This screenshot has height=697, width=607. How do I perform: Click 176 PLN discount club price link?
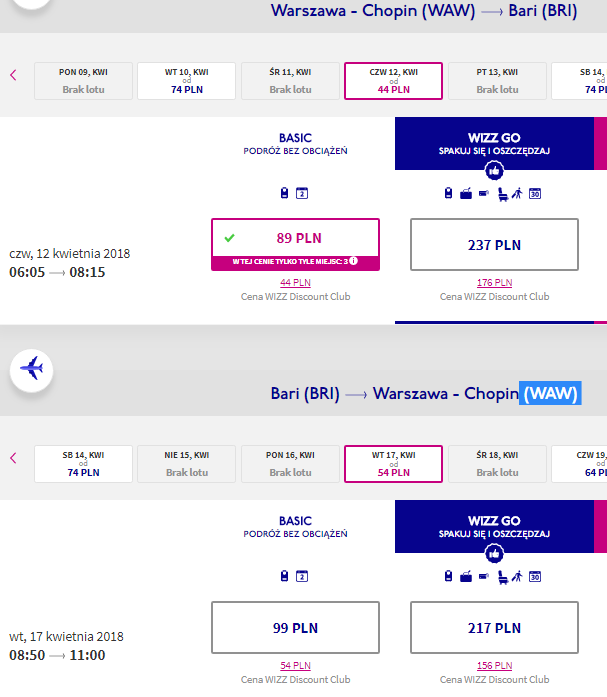(495, 283)
